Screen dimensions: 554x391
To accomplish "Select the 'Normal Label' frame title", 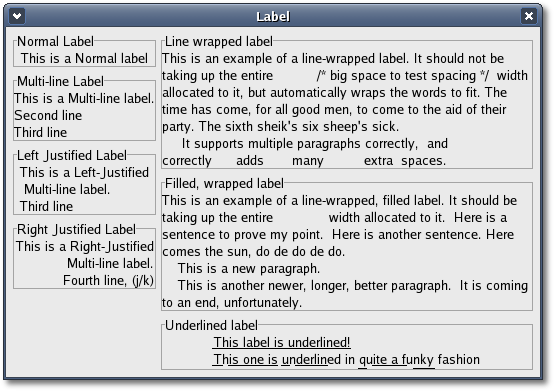I will pyautogui.click(x=55, y=41).
